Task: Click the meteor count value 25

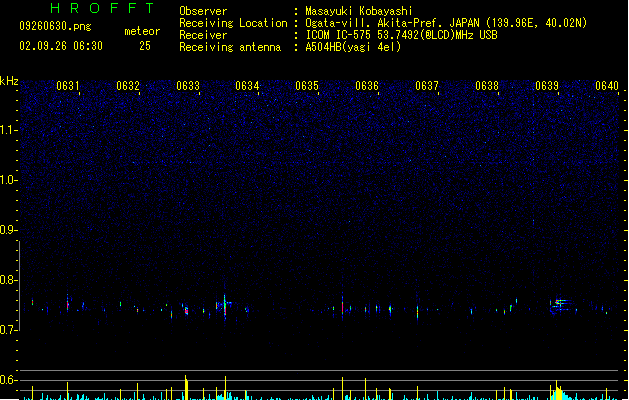Action: point(145,46)
